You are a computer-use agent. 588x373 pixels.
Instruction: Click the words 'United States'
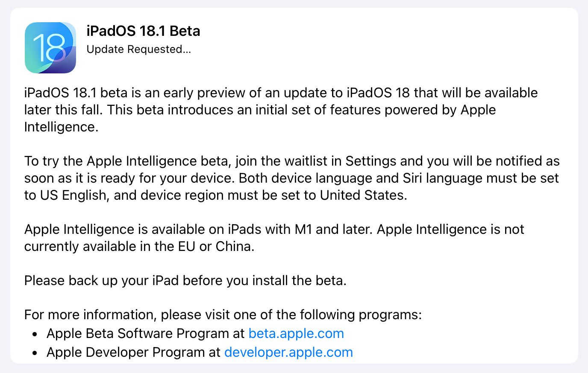point(363,195)
